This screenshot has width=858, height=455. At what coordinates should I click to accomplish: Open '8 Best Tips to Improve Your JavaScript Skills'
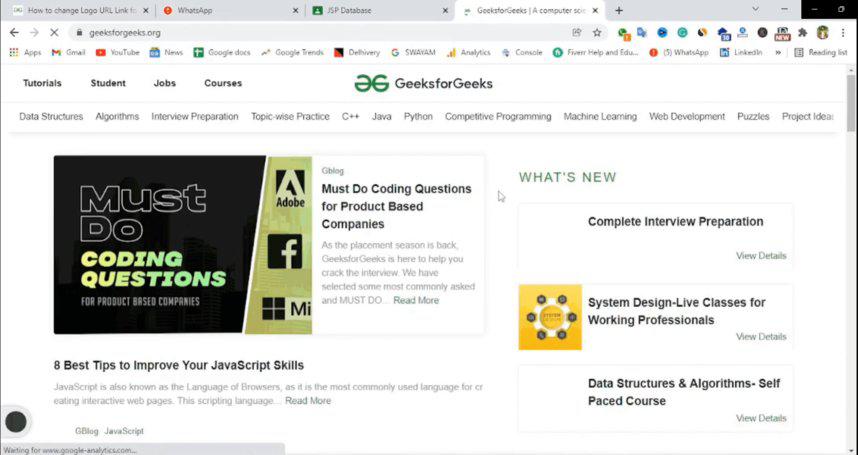pyautogui.click(x=179, y=365)
